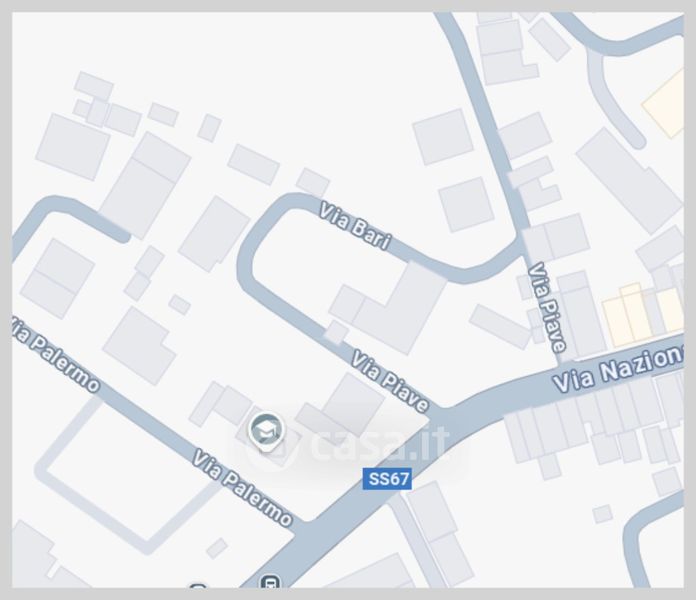This screenshot has width=696, height=600.
Task: Click the bus stop icon on SS67
Action: [x=270, y=582]
